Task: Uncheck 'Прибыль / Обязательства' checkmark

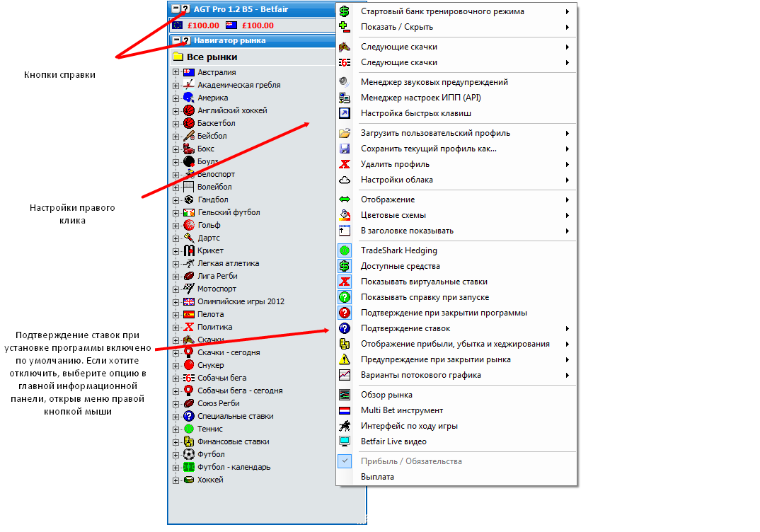Action: coord(345,461)
